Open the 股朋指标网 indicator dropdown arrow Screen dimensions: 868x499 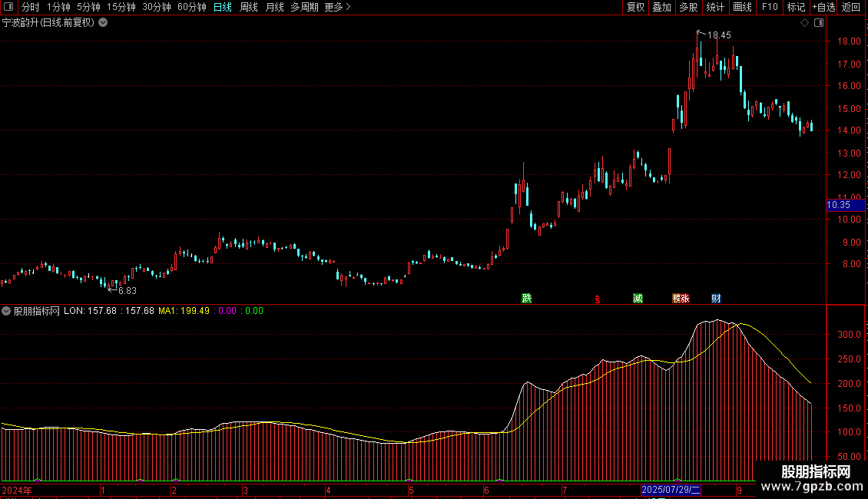6,312
